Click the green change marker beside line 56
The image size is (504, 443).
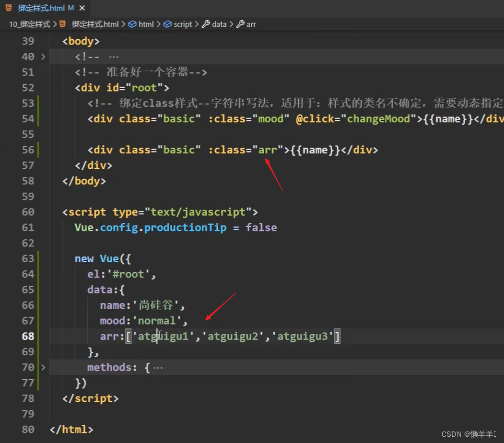point(38,150)
